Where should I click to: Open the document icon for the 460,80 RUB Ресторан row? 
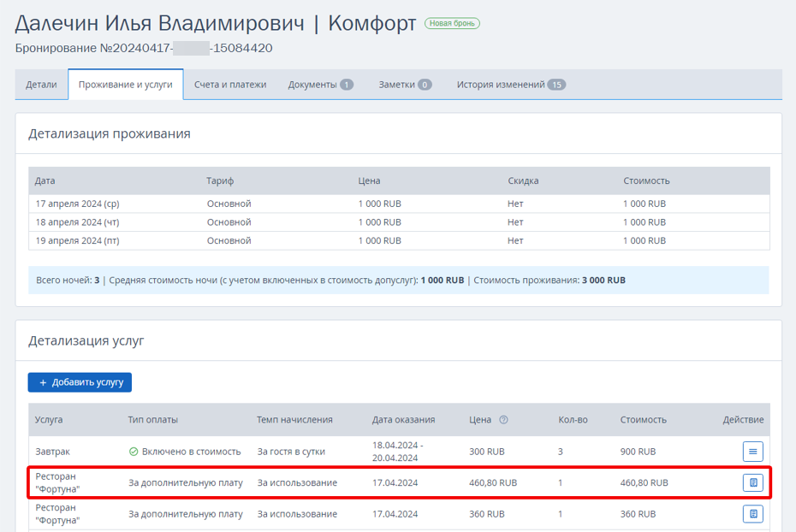coord(753,482)
